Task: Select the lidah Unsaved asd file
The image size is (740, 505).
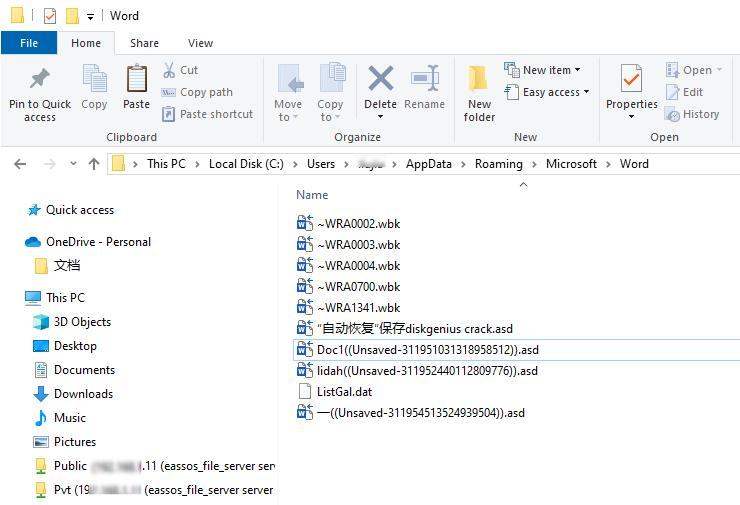Action: (417, 371)
